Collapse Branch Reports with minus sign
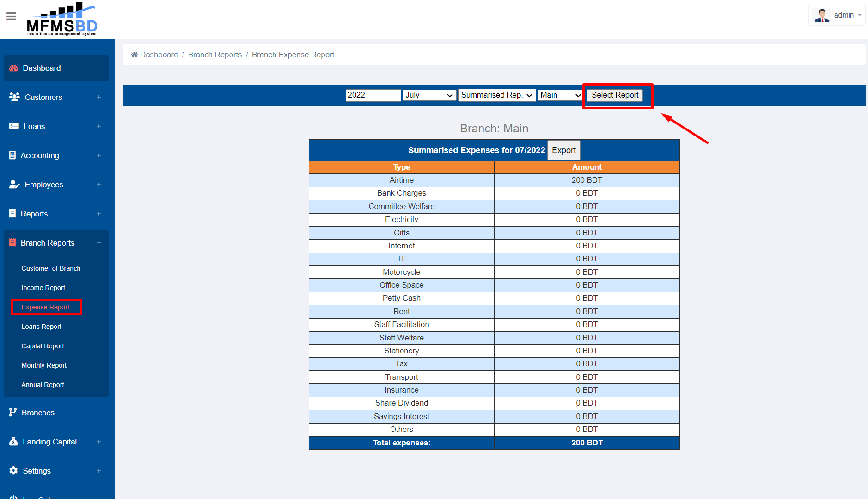 pyautogui.click(x=99, y=243)
